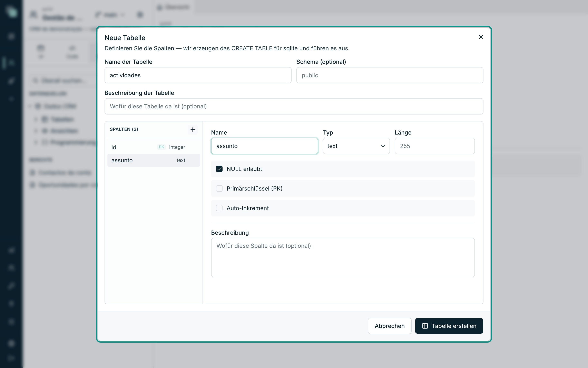
Task: Edit the Name der Tabelle field
Action: tap(198, 75)
